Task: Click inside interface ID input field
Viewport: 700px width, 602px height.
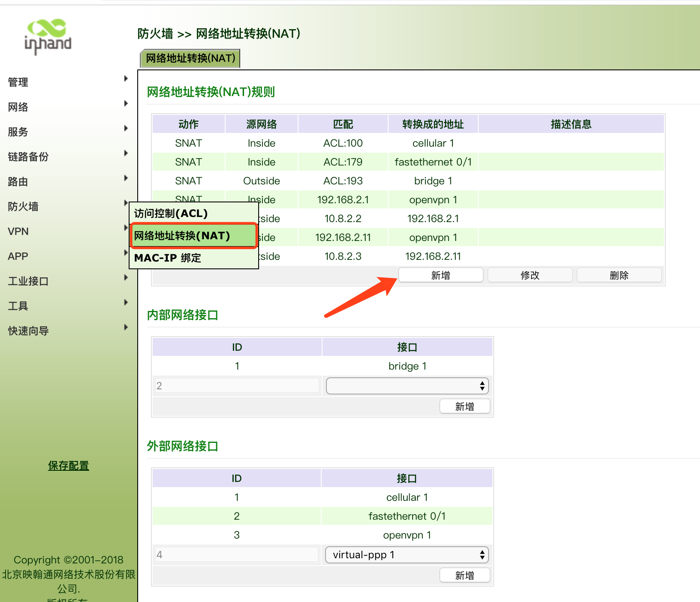Action: click(x=237, y=386)
